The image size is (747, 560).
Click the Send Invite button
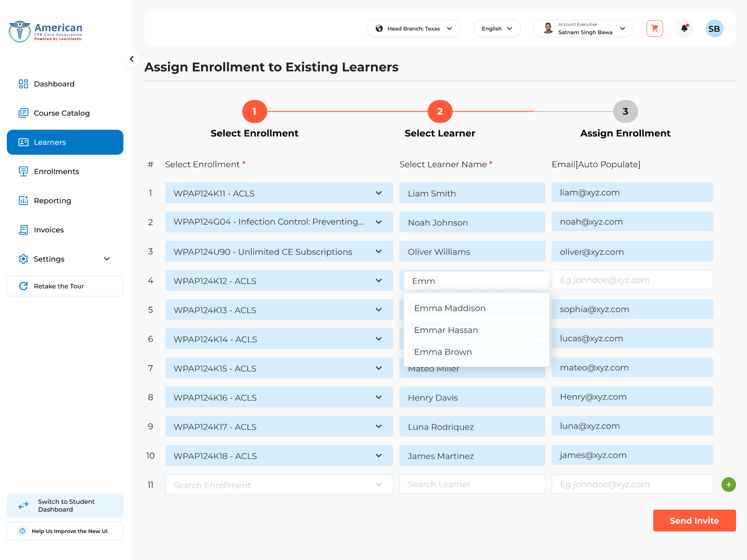tap(694, 521)
